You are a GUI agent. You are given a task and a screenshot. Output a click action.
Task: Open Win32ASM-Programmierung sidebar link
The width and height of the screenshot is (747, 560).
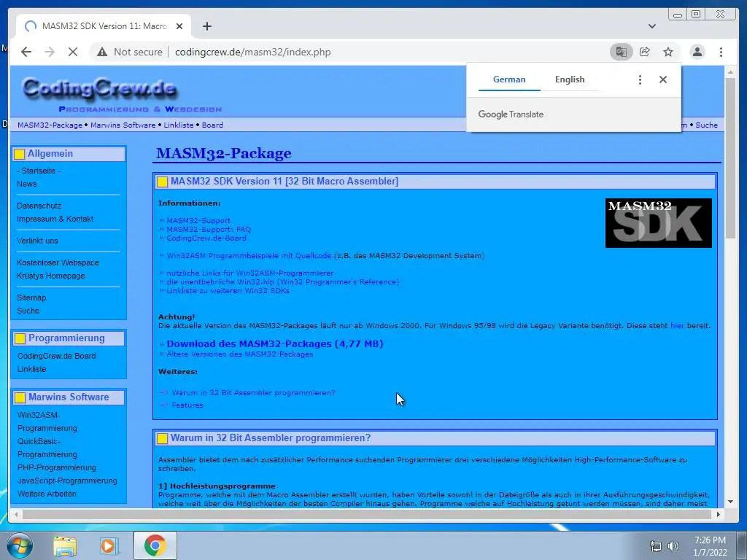click(x=47, y=421)
